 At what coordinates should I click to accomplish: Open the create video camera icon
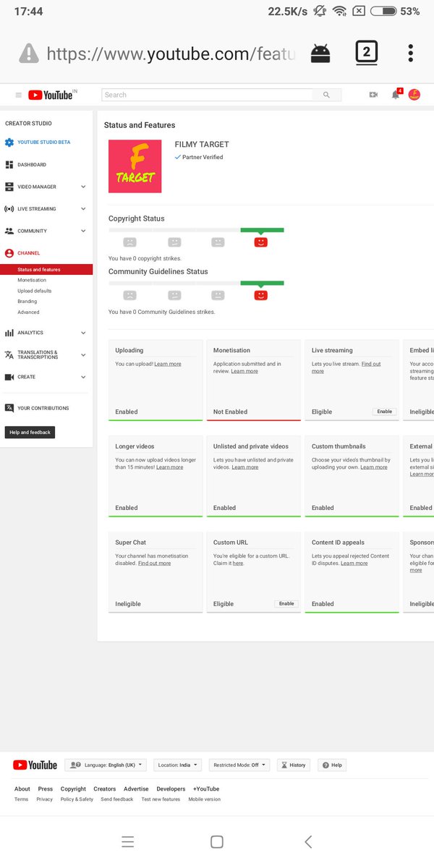(x=373, y=95)
